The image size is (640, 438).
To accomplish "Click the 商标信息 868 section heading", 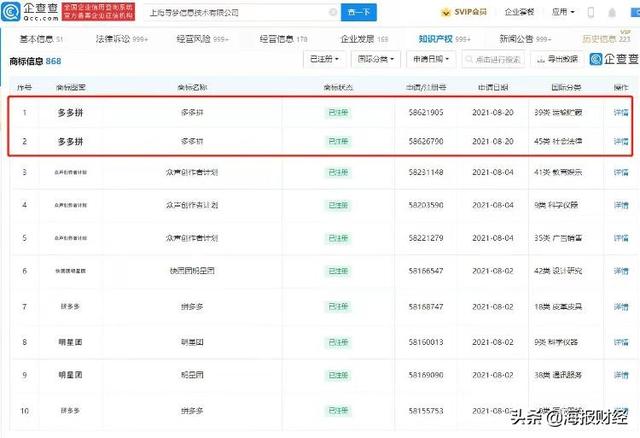I will point(35,61).
